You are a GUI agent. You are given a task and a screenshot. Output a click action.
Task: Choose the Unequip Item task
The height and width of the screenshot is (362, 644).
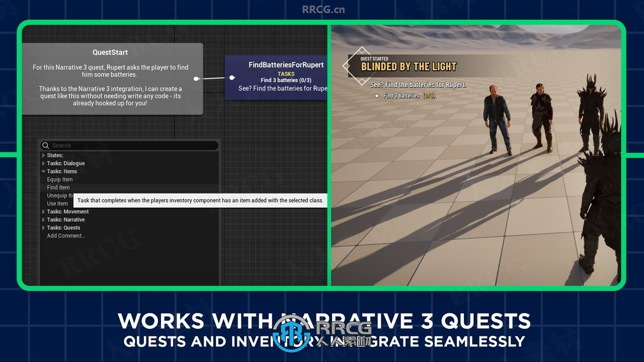click(x=60, y=196)
